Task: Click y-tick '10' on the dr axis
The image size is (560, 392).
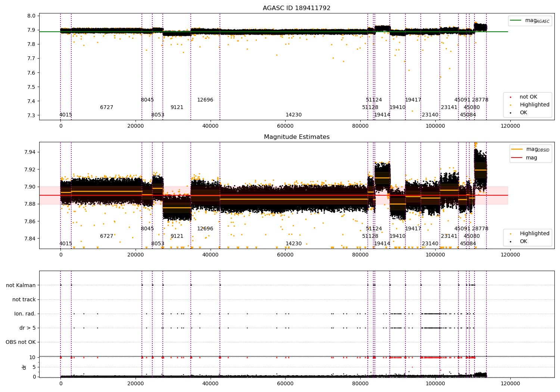Action: pyautogui.click(x=32, y=358)
